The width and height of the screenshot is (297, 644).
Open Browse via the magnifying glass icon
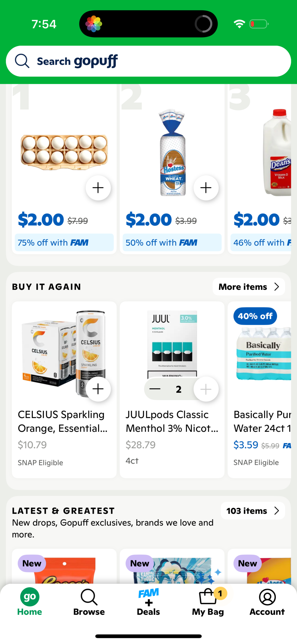(89, 597)
